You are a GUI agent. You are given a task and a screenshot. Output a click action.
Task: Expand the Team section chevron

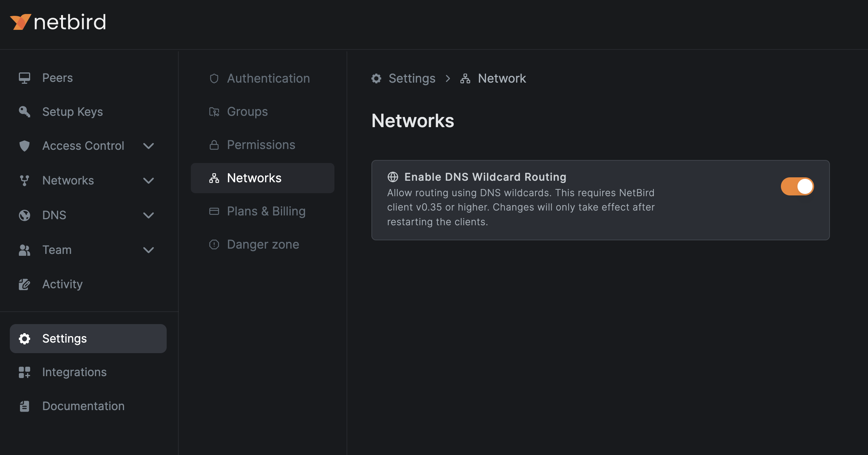[149, 250]
